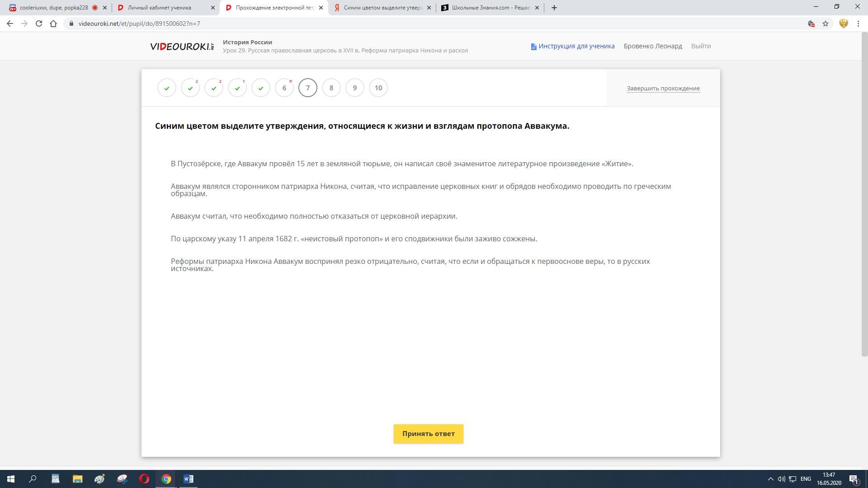868x488 pixels.
Task: Select the statement about церковной иерархии
Action: pyautogui.click(x=314, y=216)
